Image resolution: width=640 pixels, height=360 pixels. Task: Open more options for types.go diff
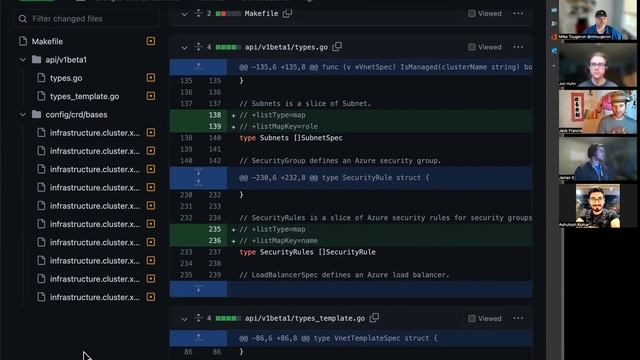point(518,47)
